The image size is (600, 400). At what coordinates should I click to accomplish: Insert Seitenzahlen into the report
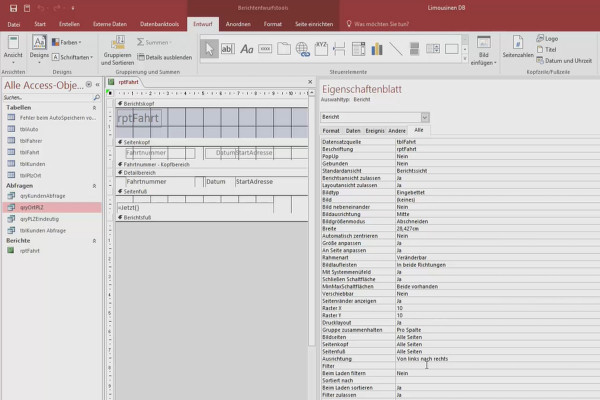[x=518, y=47]
